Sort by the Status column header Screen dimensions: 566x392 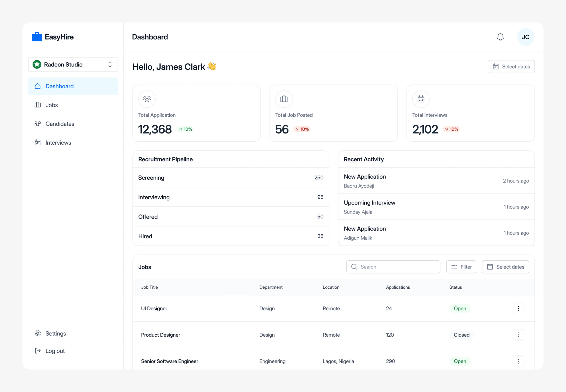pos(455,287)
